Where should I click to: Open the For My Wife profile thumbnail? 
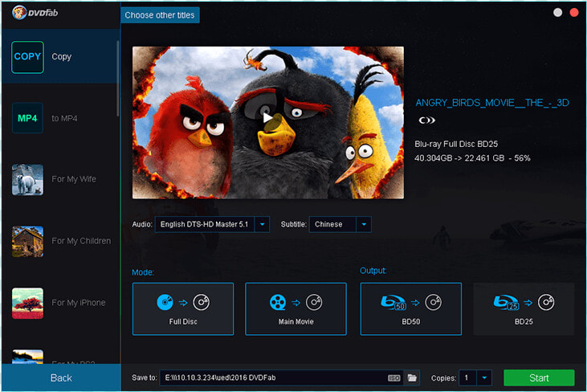27,180
